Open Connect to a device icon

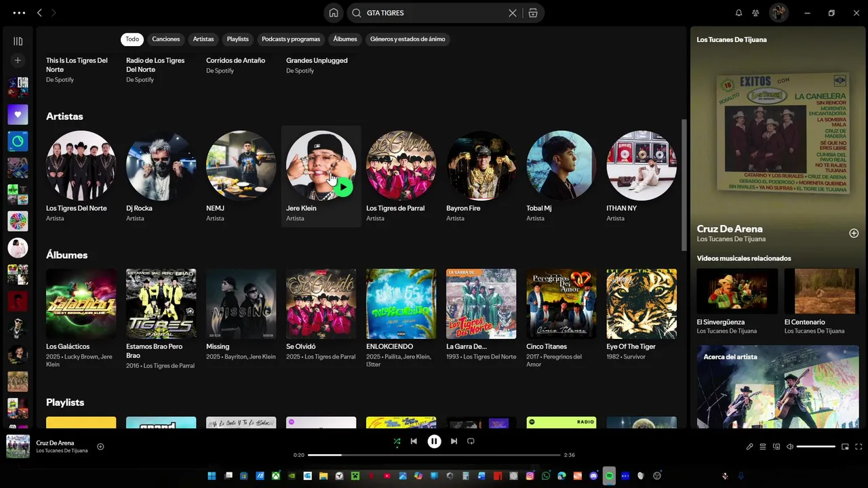[x=776, y=447]
